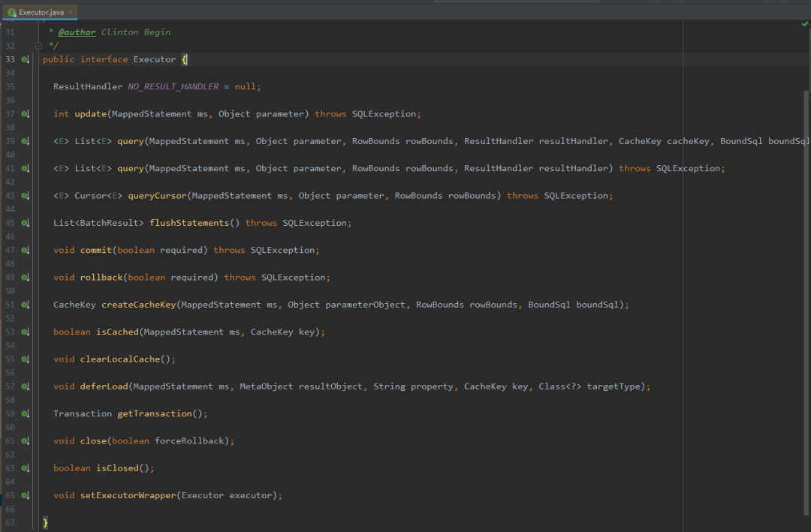Viewport: 811px width, 532px height.
Task: Click clearLocalCache method name
Action: coord(120,359)
